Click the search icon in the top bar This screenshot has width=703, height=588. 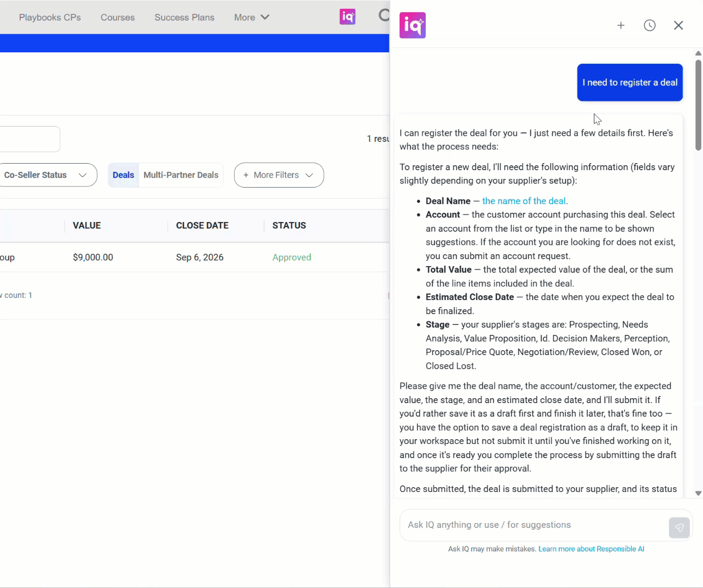tap(384, 15)
